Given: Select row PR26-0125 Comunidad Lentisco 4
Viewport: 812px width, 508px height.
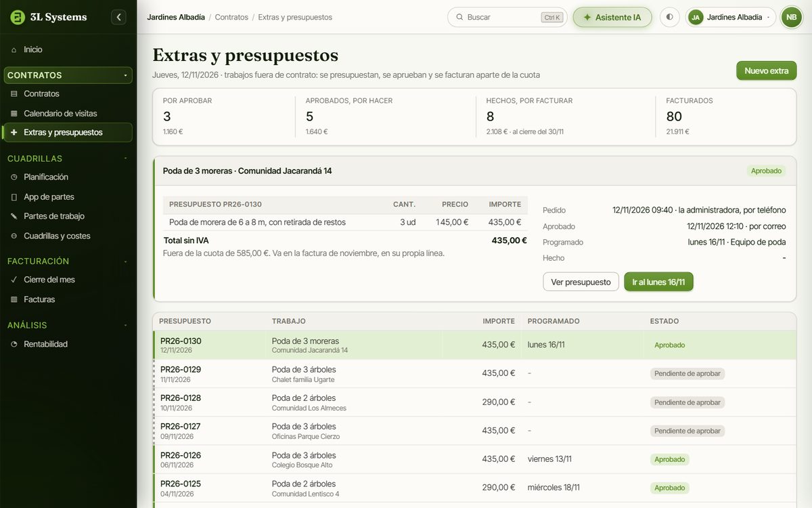Looking at the screenshot, I should (474, 488).
